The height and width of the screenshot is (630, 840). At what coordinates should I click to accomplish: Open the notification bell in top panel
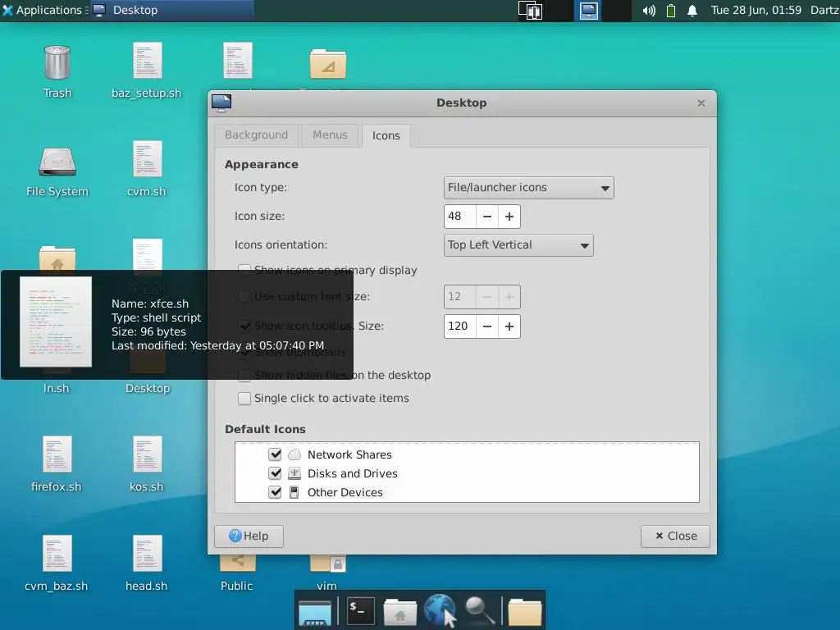click(x=692, y=11)
